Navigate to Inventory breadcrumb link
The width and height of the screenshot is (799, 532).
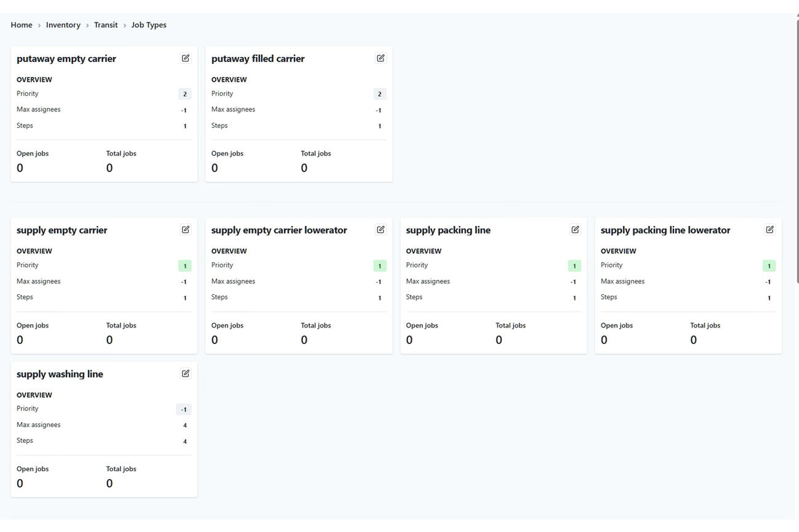tap(63, 25)
